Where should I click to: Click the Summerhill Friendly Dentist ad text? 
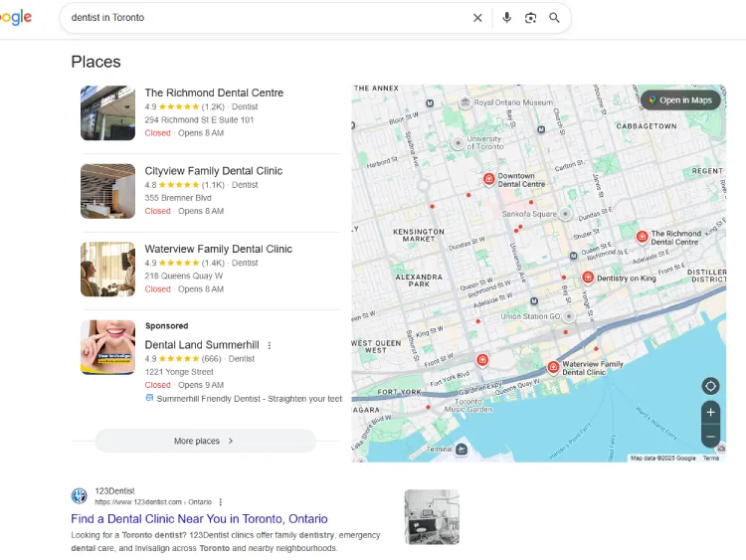coord(250,399)
